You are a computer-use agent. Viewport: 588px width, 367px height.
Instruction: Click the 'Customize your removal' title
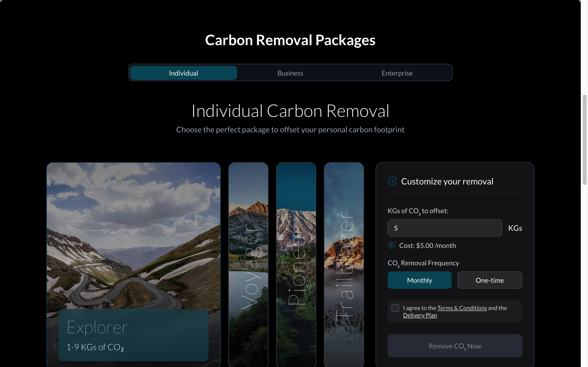point(447,181)
